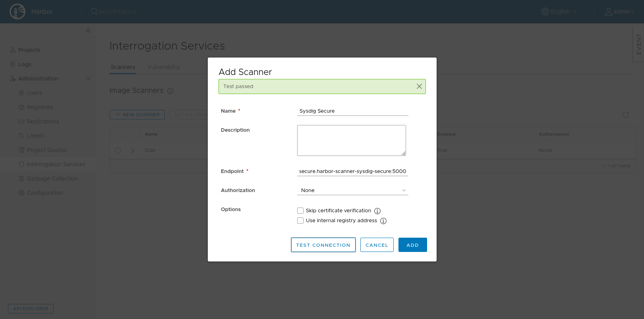Image resolution: width=644 pixels, height=319 pixels.
Task: Click the Users icon in sidebar
Action: pyautogui.click(x=21, y=93)
